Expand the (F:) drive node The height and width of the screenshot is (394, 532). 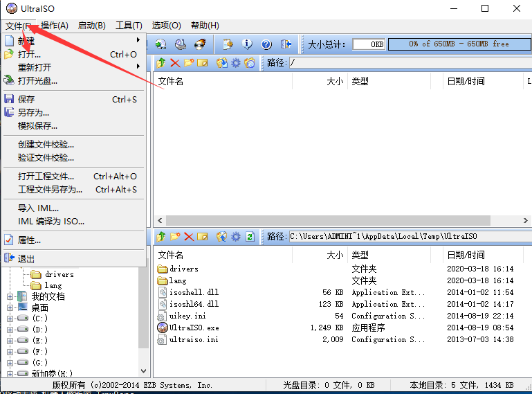pyautogui.click(x=10, y=352)
